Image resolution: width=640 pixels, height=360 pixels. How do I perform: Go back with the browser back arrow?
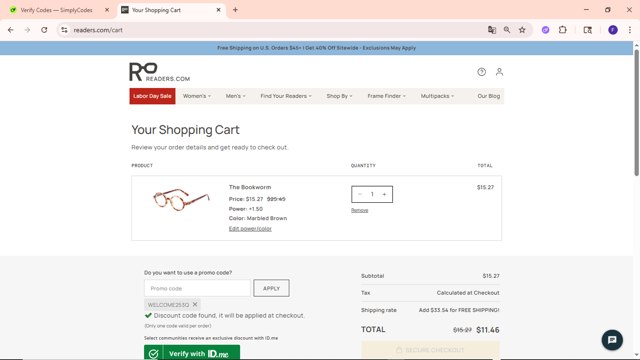click(11, 30)
